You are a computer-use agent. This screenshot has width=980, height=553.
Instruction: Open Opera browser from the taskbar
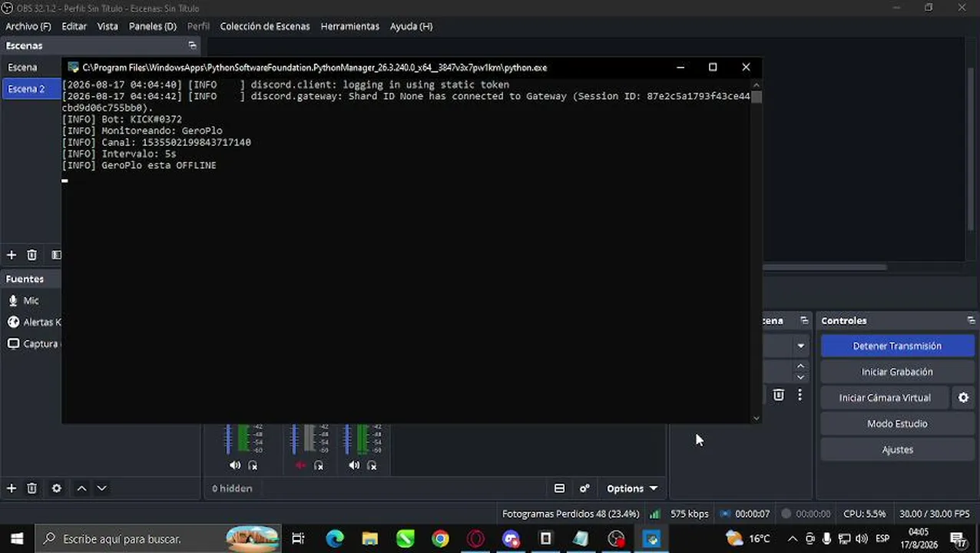(475, 539)
